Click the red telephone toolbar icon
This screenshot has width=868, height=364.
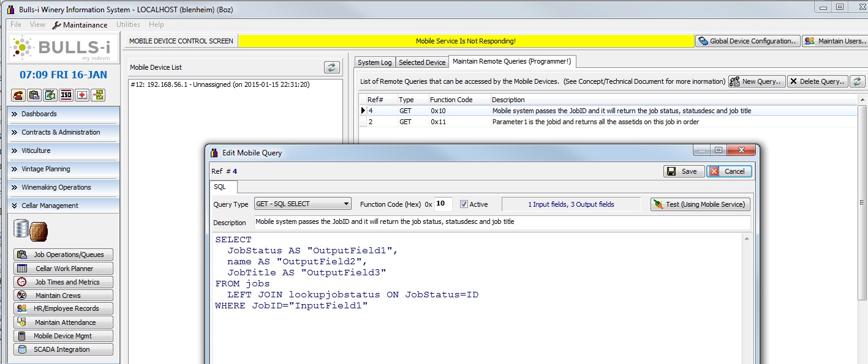click(18, 95)
